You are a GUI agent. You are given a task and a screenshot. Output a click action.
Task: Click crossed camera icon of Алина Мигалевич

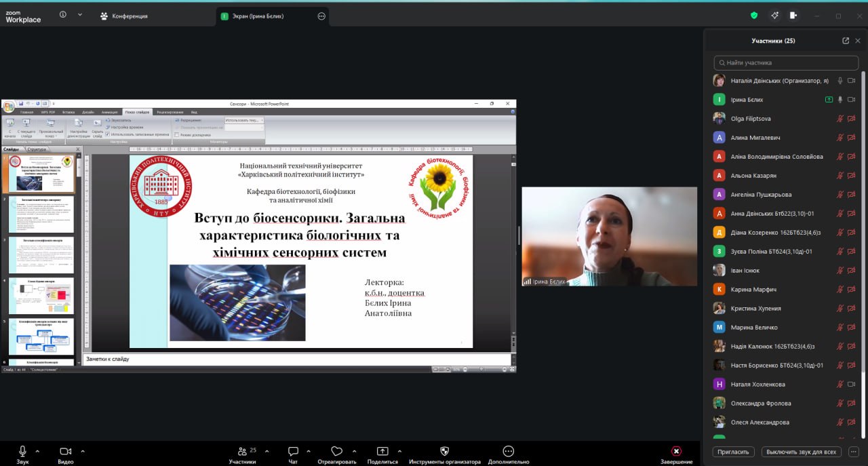(852, 138)
